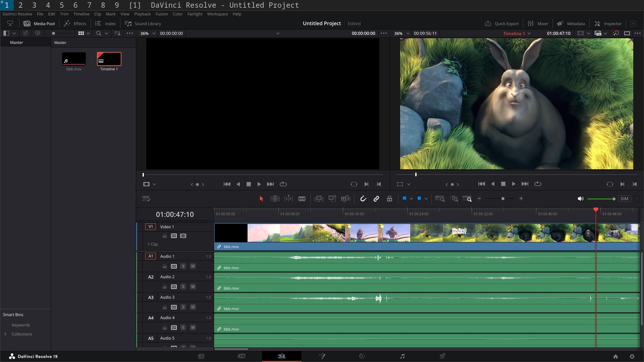This screenshot has width=644, height=362.
Task: Adjust the timeline zoom slider handle
Action: (x=503, y=199)
